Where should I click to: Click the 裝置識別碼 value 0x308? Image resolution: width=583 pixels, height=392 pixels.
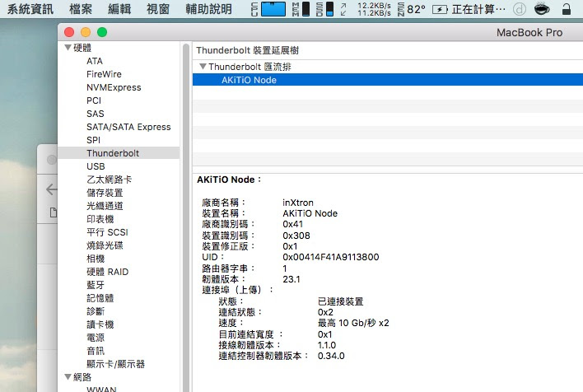(x=296, y=236)
